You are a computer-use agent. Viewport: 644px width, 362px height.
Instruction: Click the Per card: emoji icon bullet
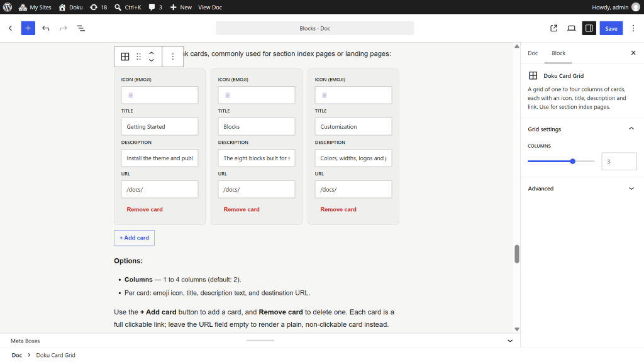tap(217, 293)
